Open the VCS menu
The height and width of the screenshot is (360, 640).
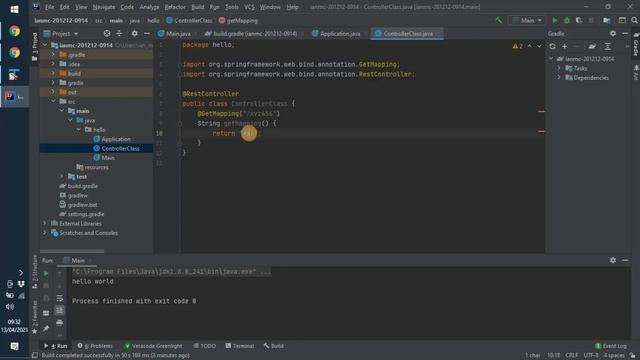tap(249, 7)
